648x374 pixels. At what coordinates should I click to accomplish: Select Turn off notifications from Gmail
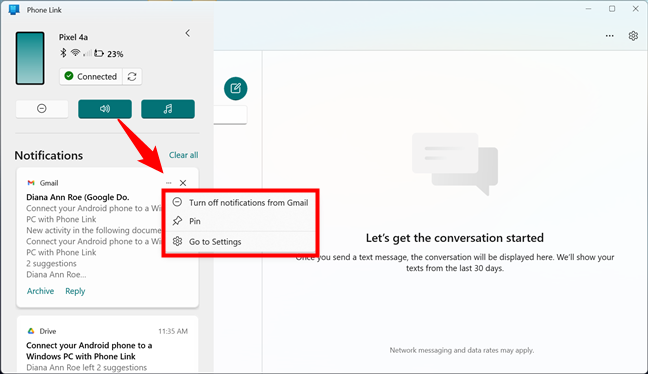click(240, 202)
